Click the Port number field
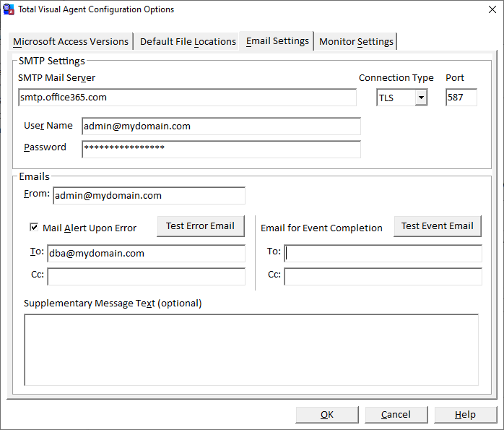 [x=461, y=98]
